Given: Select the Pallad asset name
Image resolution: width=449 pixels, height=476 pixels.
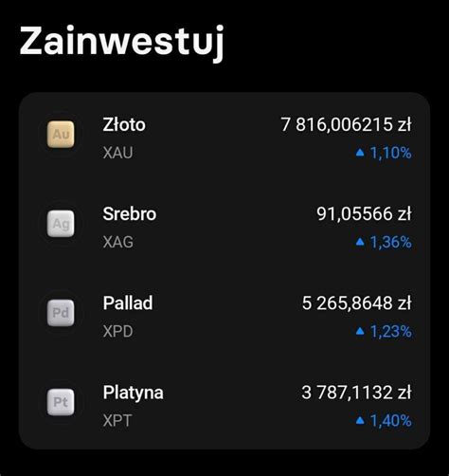Looking at the screenshot, I should coord(128,303).
